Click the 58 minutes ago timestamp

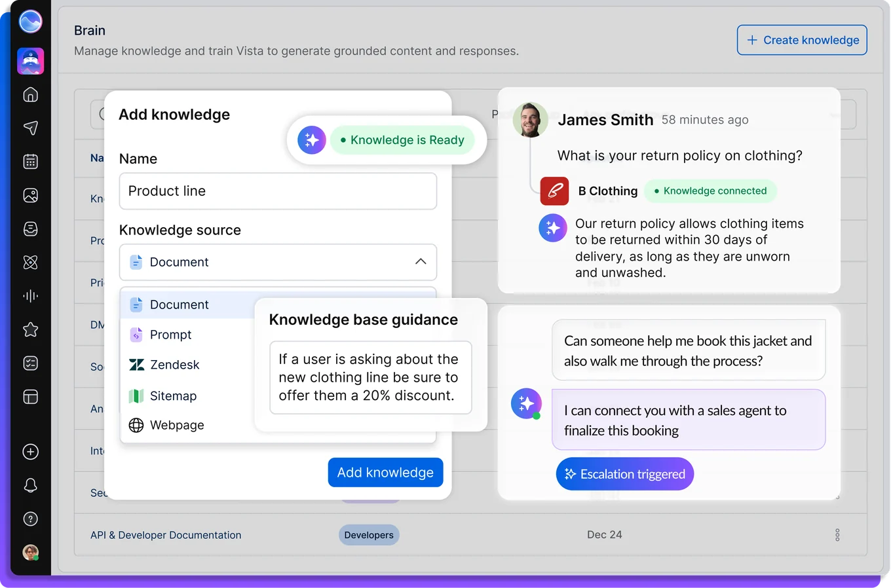click(705, 120)
